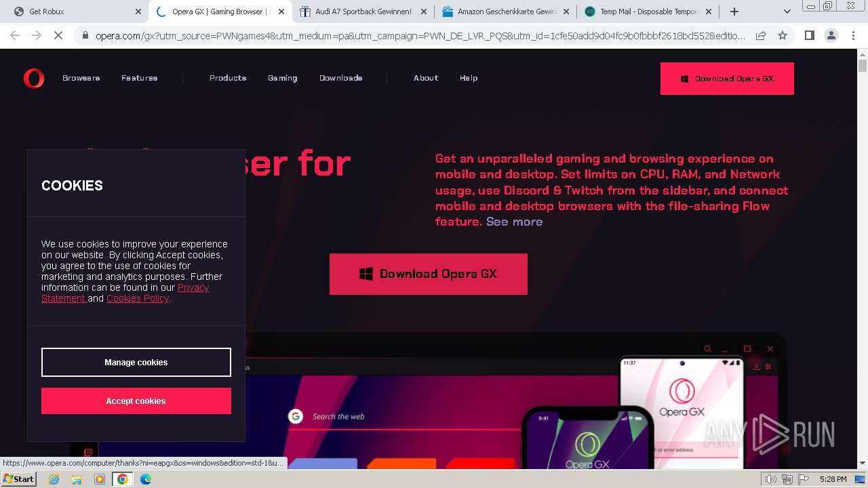Open the Features menu
This screenshot has width=868, height=488.
pyautogui.click(x=140, y=78)
